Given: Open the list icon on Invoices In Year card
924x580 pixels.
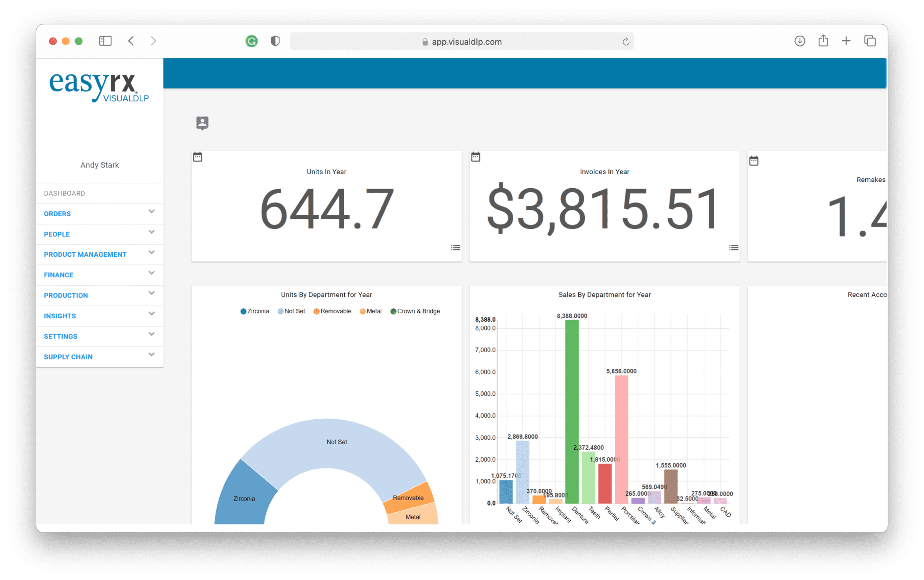Looking at the screenshot, I should (734, 248).
